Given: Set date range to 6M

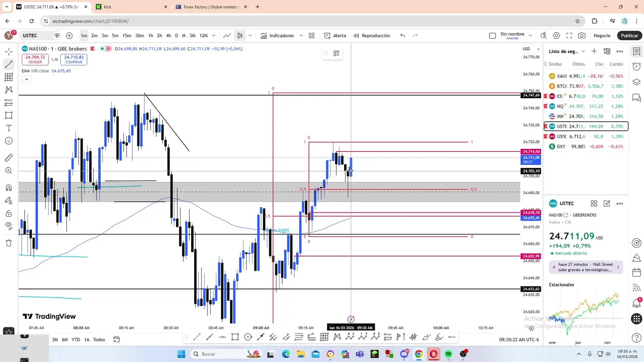Looking at the screenshot, I should click(65, 339).
